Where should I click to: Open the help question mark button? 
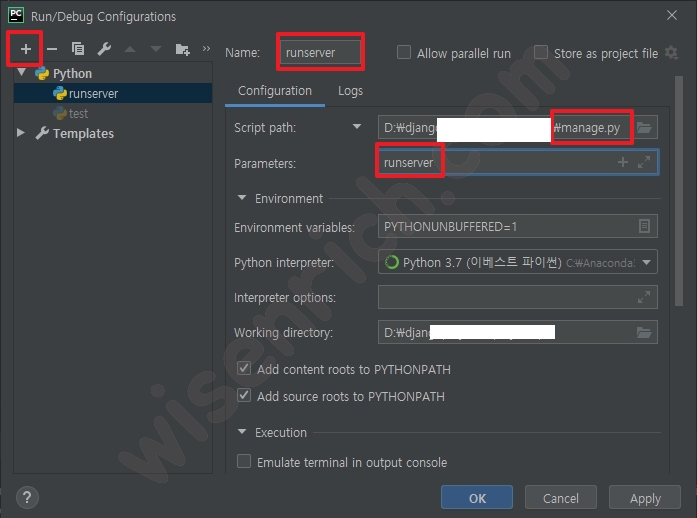pyautogui.click(x=27, y=498)
